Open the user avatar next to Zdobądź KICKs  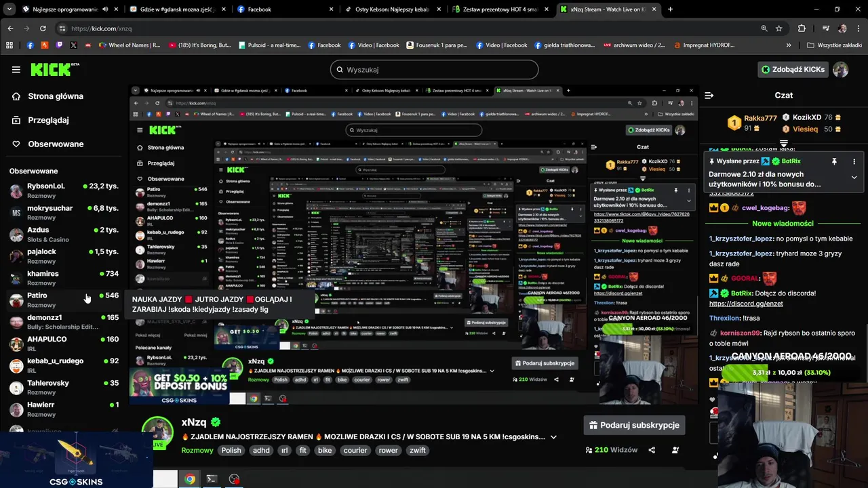[840, 70]
